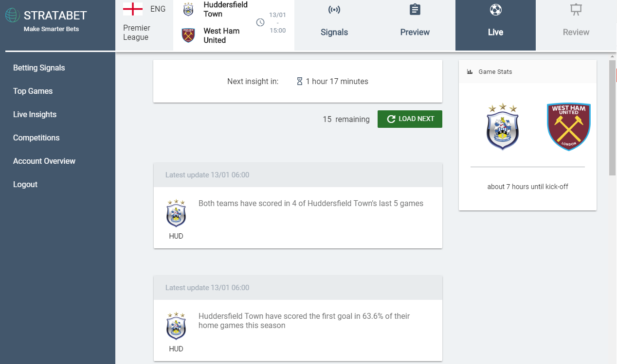617x364 pixels.
Task: Click the kick-off time clock icon
Action: pos(260,22)
